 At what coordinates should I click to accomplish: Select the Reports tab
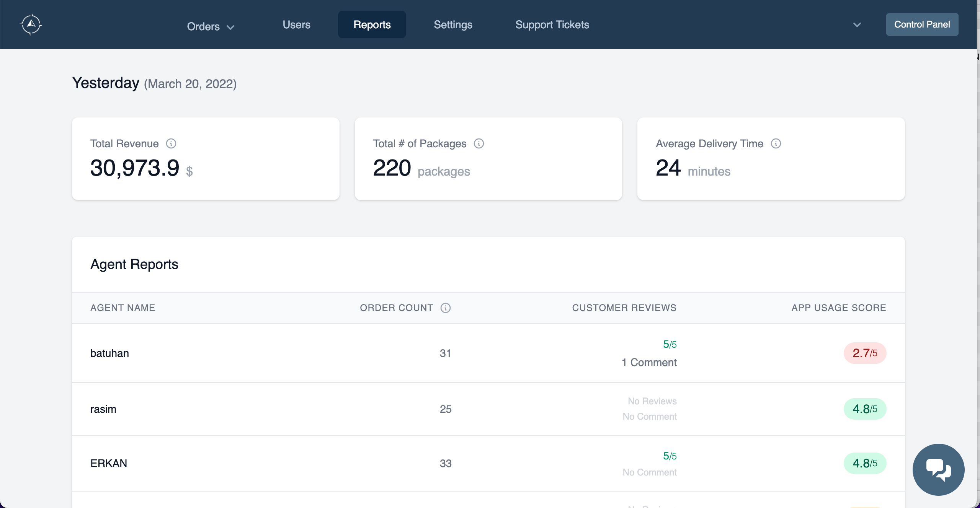tap(372, 24)
